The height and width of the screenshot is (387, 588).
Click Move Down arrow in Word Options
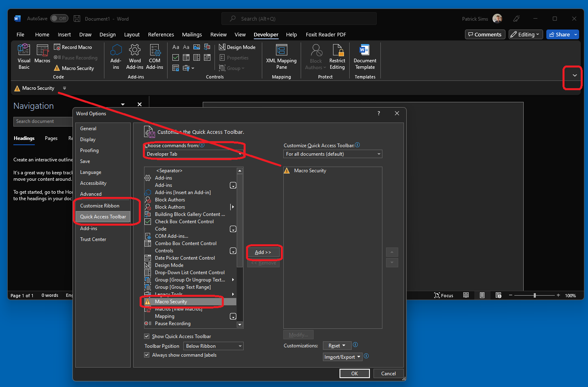392,262
